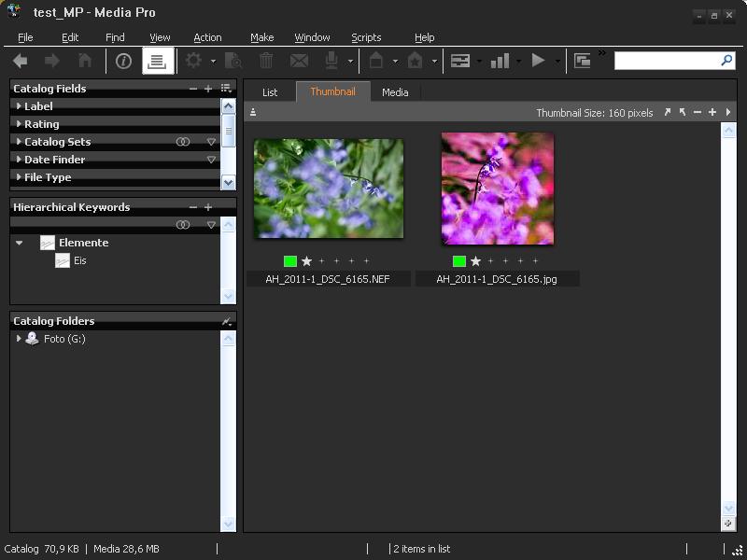Start slideshow with play icon

coord(539,61)
